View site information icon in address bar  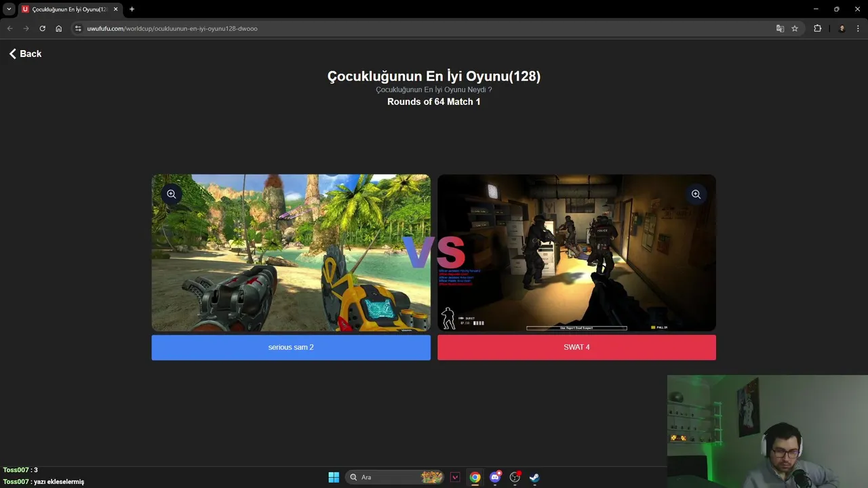[x=78, y=28]
